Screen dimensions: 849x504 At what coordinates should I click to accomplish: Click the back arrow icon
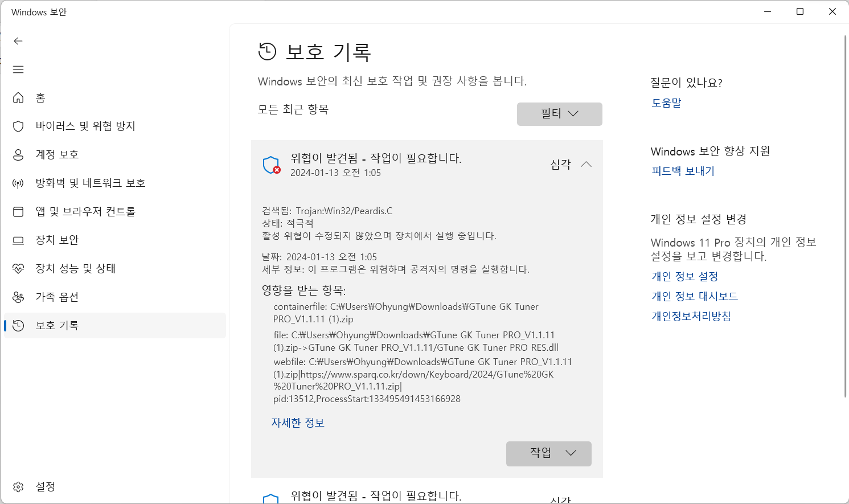[18, 41]
